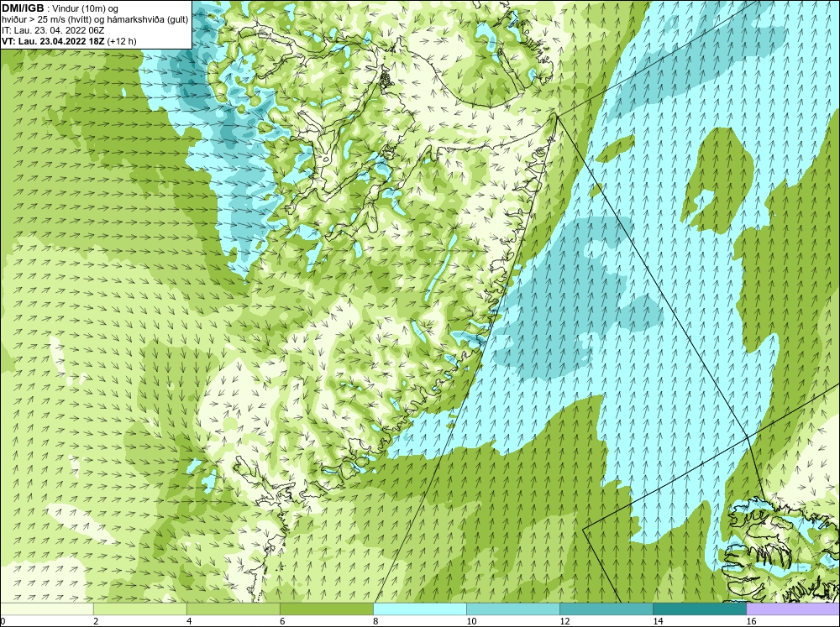This screenshot has height=627, width=840.
Task: Click the 14–16 m/s dark teal swatch
Action: click(700, 609)
